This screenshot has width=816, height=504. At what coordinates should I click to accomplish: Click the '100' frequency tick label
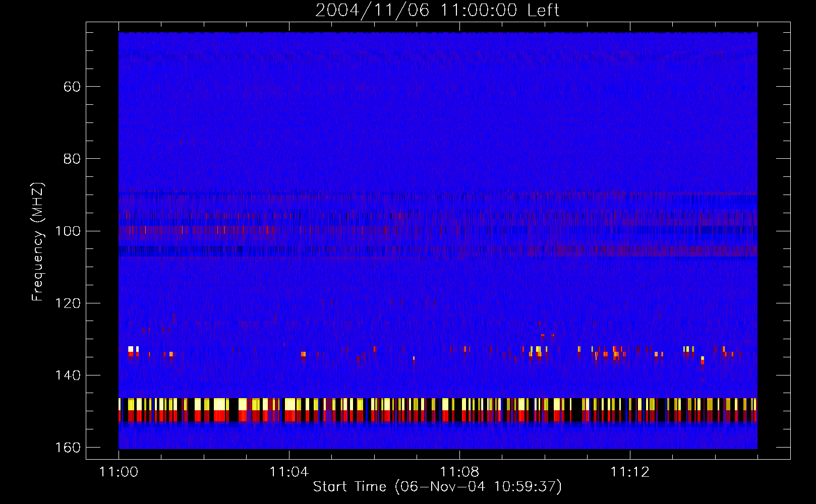[x=68, y=231]
